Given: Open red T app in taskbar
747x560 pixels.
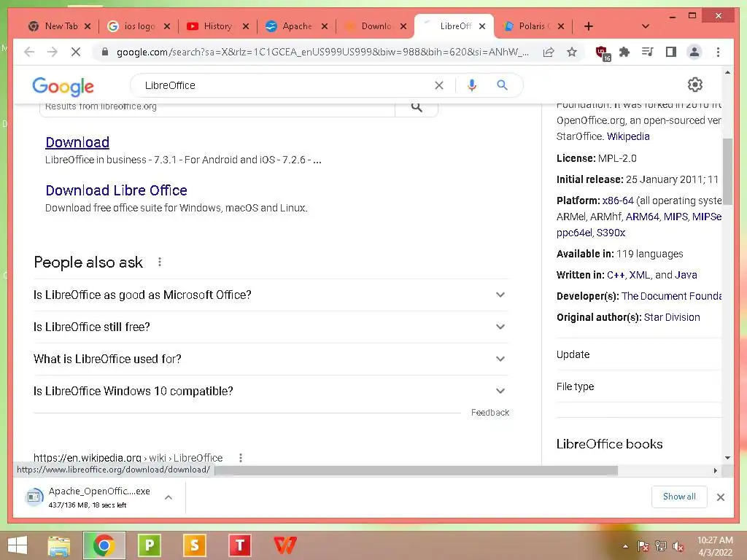Looking at the screenshot, I should [x=239, y=545].
